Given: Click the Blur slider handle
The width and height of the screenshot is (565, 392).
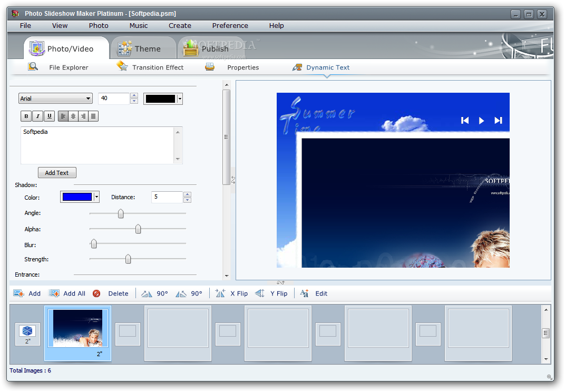Looking at the screenshot, I should 94,244.
